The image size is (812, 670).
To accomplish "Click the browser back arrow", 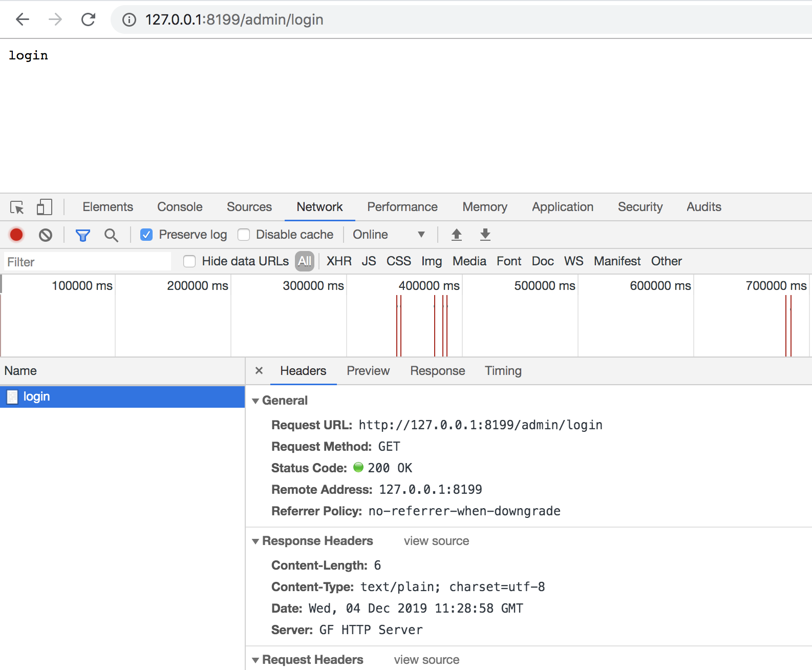I will (23, 19).
